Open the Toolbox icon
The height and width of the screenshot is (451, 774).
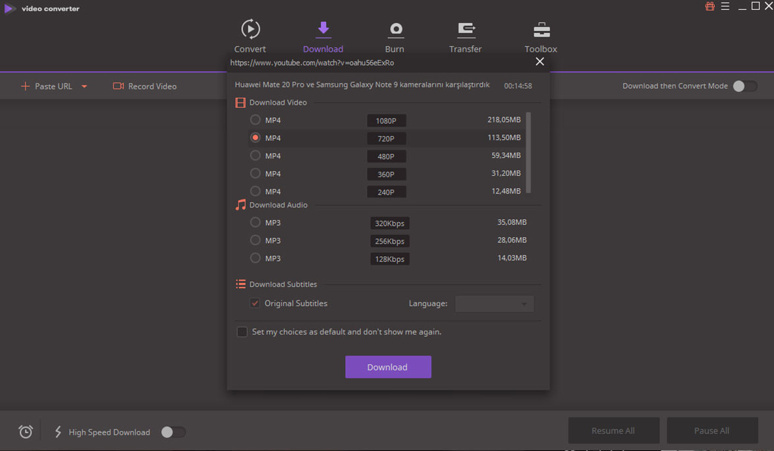click(x=542, y=30)
